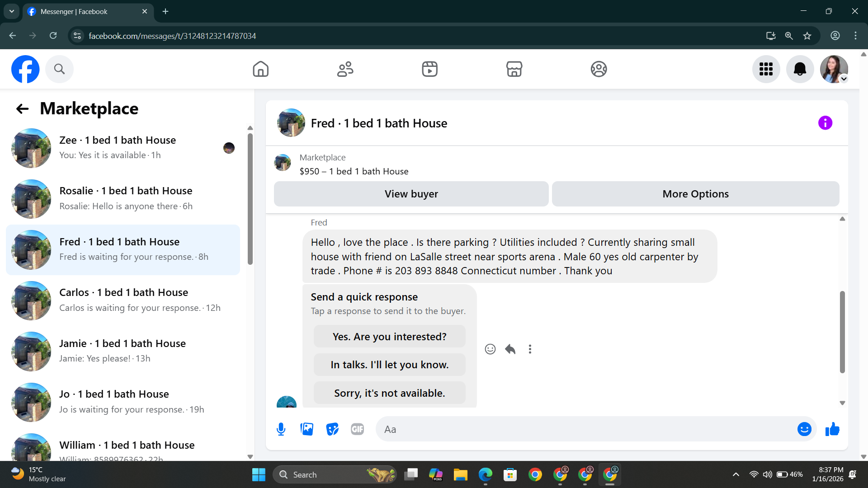Image resolution: width=868 pixels, height=488 pixels.
Task: Open Carlos conversation in Marketplace list
Action: (x=123, y=300)
